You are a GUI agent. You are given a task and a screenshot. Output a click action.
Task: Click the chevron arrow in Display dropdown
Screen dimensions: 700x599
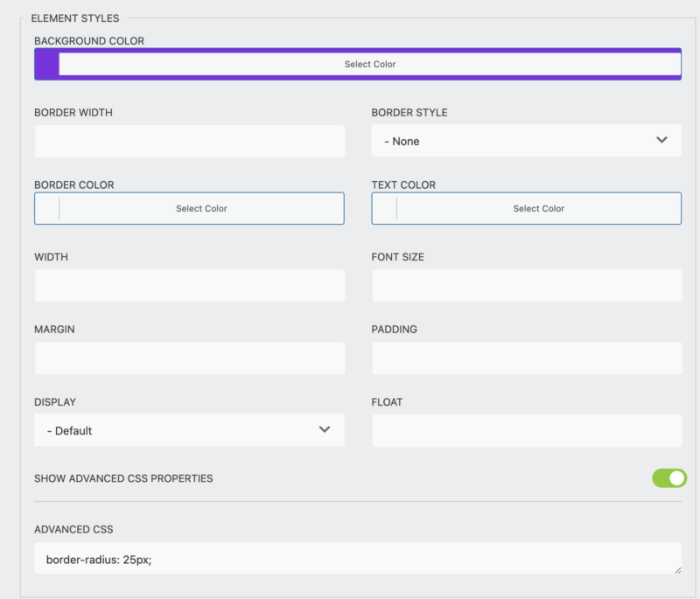click(x=325, y=429)
